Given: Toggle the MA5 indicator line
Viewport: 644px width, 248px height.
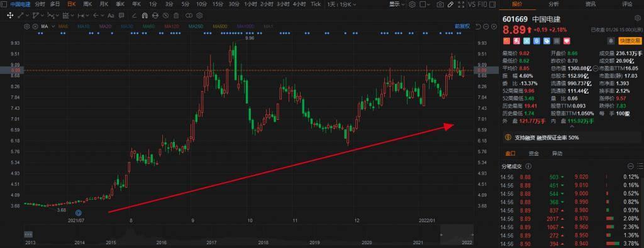Looking at the screenshot, I should click(x=63, y=26).
